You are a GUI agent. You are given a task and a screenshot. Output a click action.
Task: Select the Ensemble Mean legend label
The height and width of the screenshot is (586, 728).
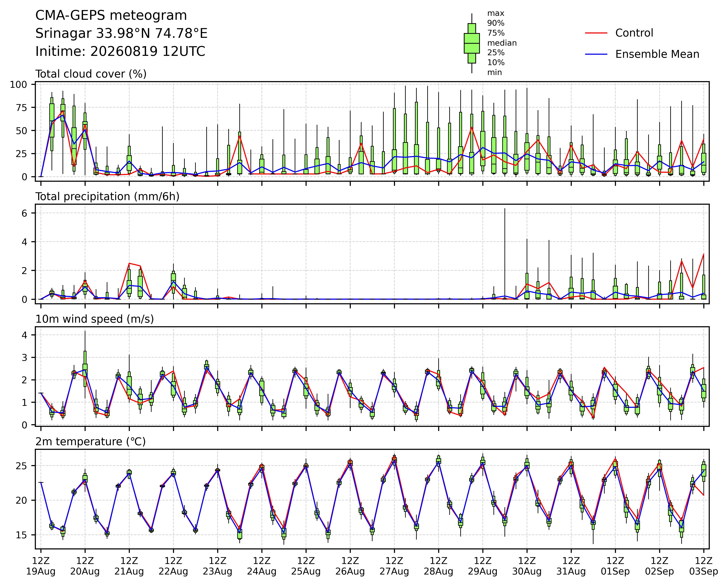(x=657, y=54)
